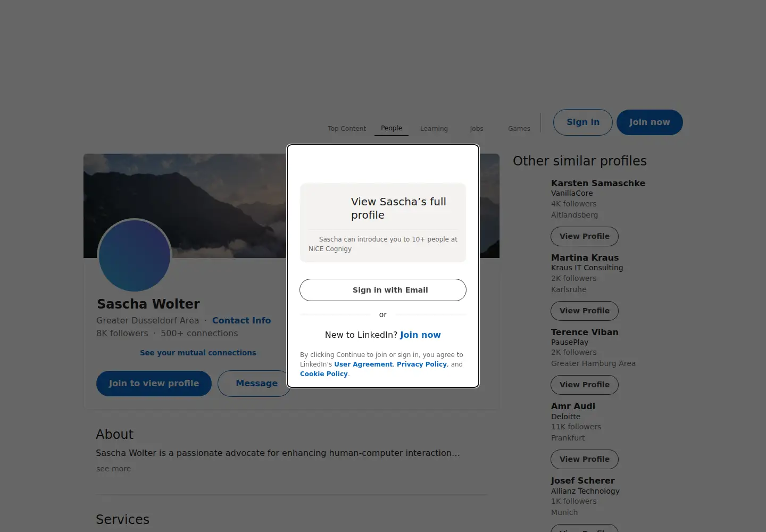
Task: Open Sascha Wolter's Contact Info
Action: pos(242,320)
